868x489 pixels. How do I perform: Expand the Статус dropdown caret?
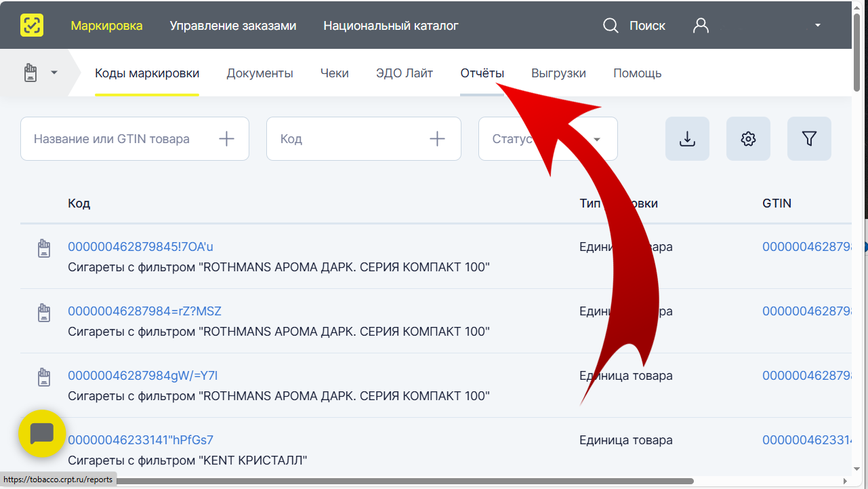pyautogui.click(x=597, y=140)
